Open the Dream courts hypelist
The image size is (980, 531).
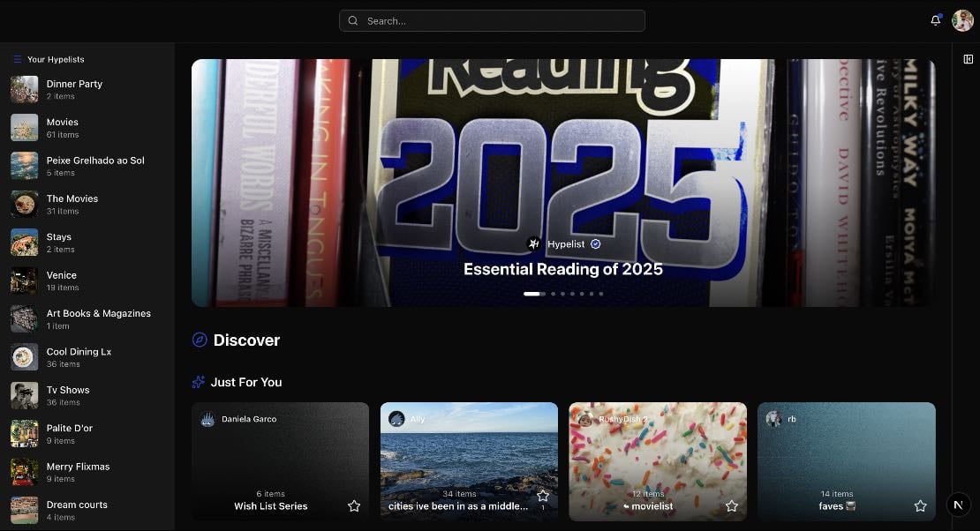coord(87,510)
